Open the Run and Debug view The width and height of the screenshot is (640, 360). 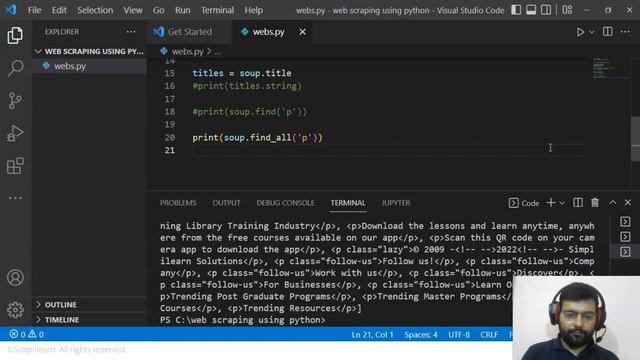point(15,133)
